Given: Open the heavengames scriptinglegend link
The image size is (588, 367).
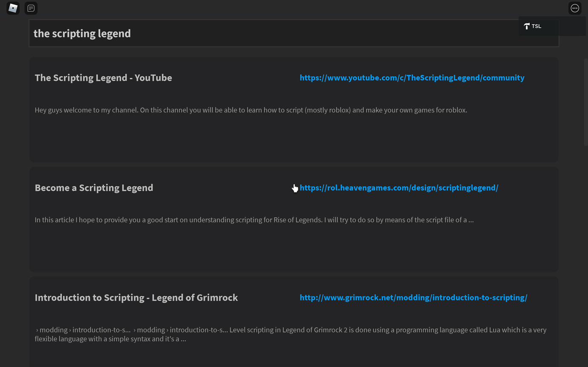Looking at the screenshot, I should (x=399, y=187).
